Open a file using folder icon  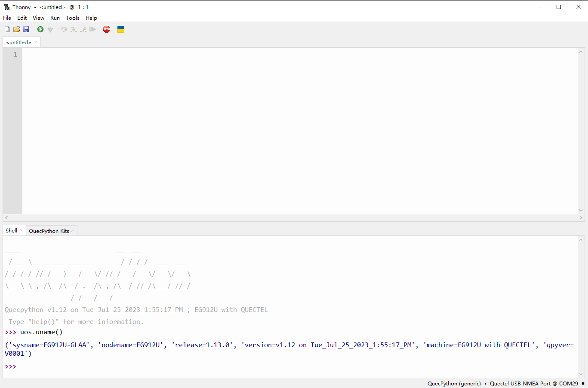point(17,29)
